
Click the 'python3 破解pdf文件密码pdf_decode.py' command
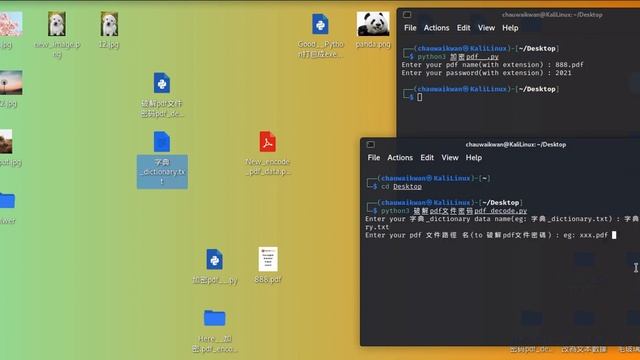point(454,211)
